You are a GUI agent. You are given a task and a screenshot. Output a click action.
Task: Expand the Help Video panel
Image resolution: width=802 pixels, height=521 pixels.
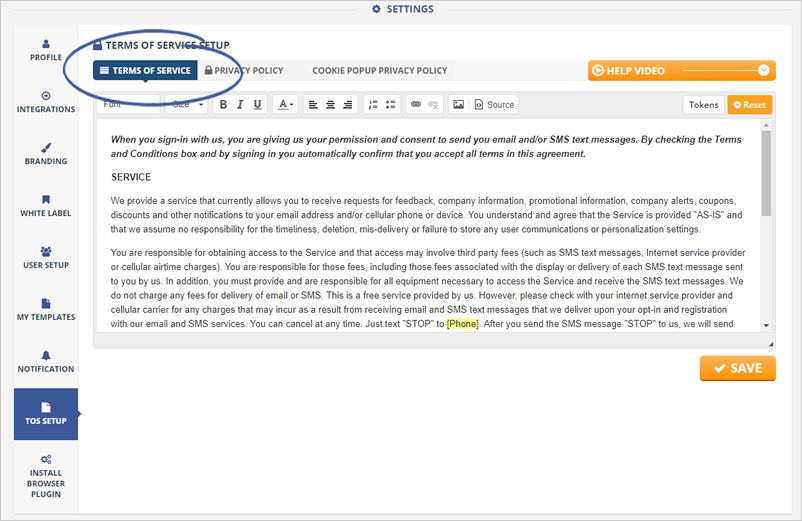point(765,70)
